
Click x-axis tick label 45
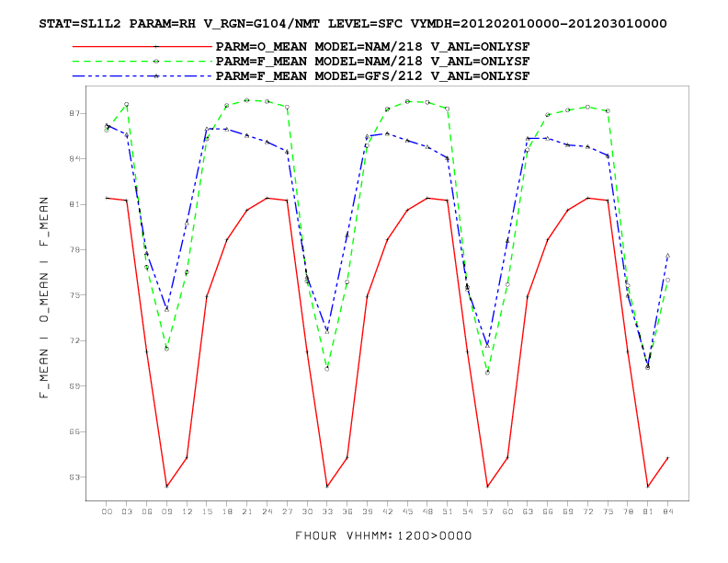click(407, 511)
